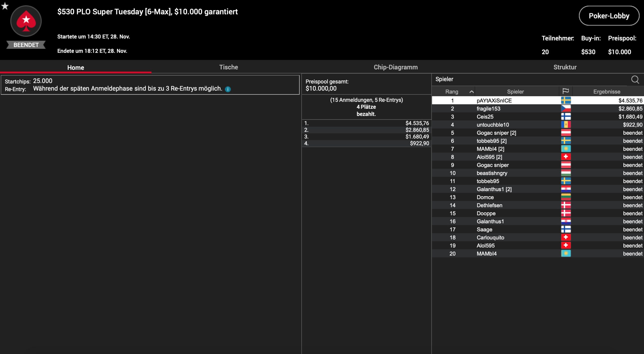Image resolution: width=644 pixels, height=354 pixels.
Task: Select the first-place payout row $4.535,76
Action: pos(366,123)
